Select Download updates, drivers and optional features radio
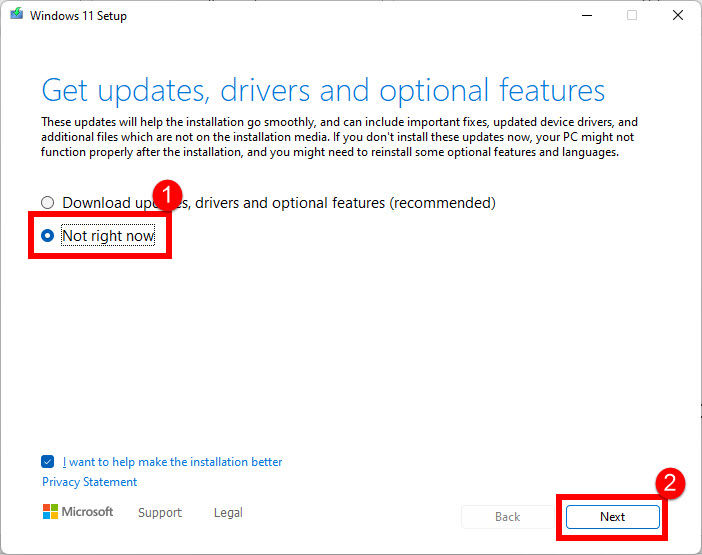 [x=47, y=203]
